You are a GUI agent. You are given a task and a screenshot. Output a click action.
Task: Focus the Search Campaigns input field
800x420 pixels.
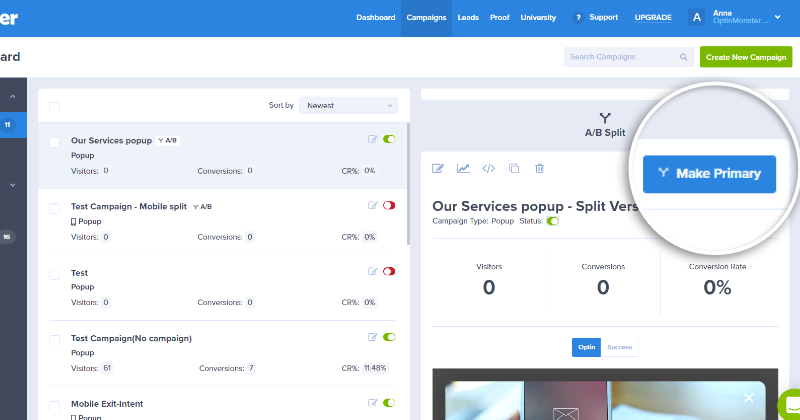[x=629, y=57]
